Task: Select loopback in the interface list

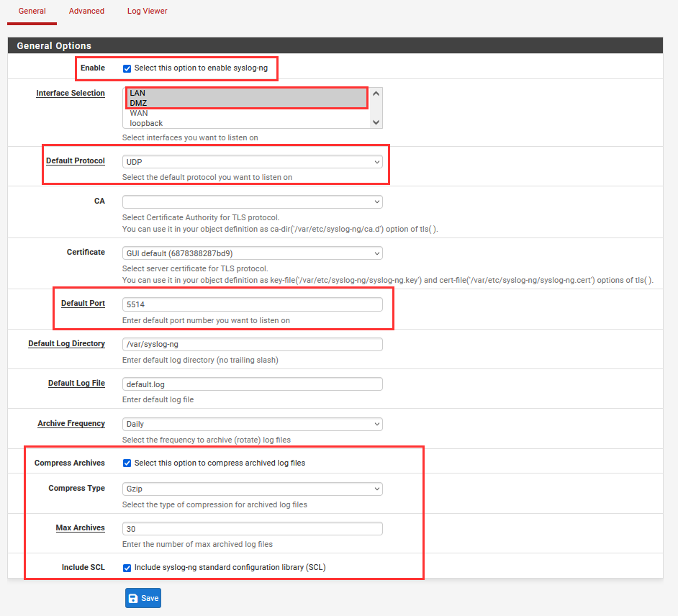Action: pyautogui.click(x=146, y=123)
